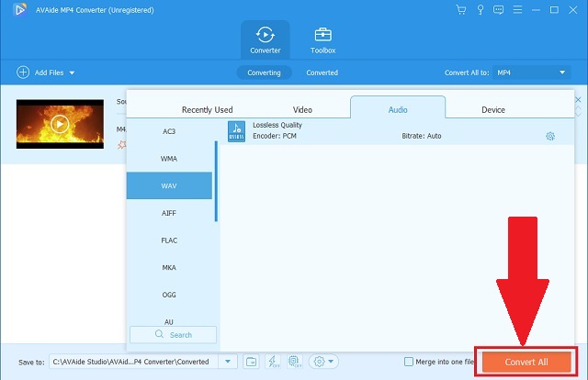588x380 pixels.
Task: Open preferences gear in bottom bar
Action: click(319, 362)
